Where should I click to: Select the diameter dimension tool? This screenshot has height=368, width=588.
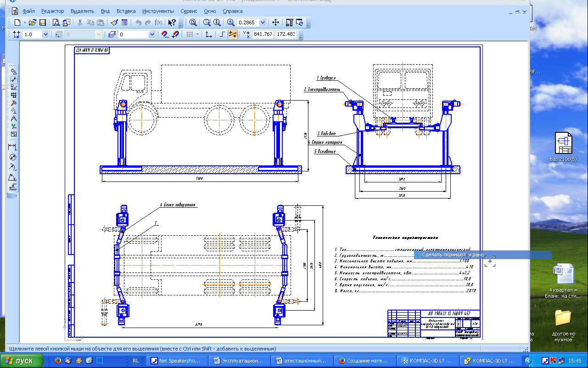13,158
